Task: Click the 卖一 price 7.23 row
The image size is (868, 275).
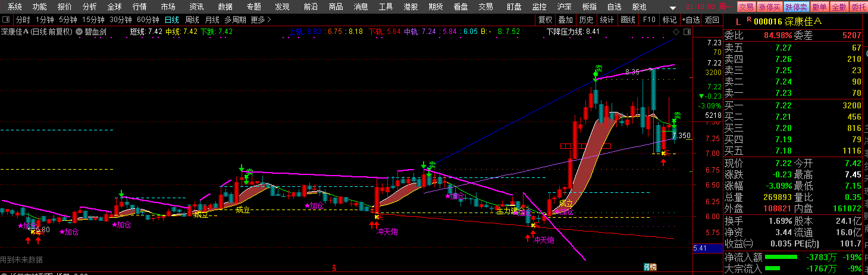Action: click(794, 93)
